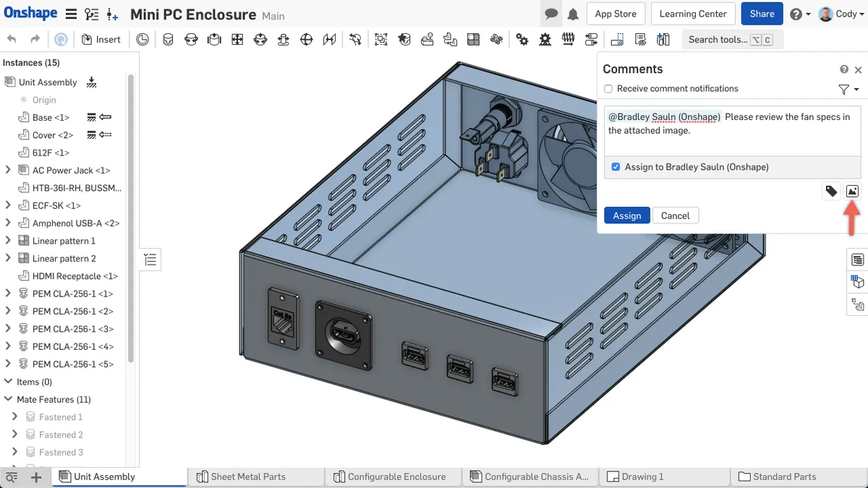Select the Mate tool in the toolbar
This screenshot has height=488, width=868.
168,39
